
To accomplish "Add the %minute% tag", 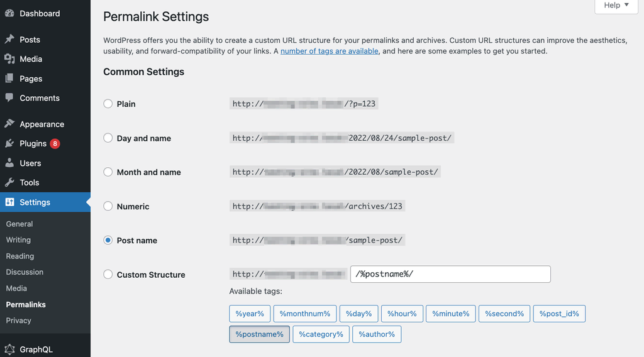I will [x=450, y=314].
